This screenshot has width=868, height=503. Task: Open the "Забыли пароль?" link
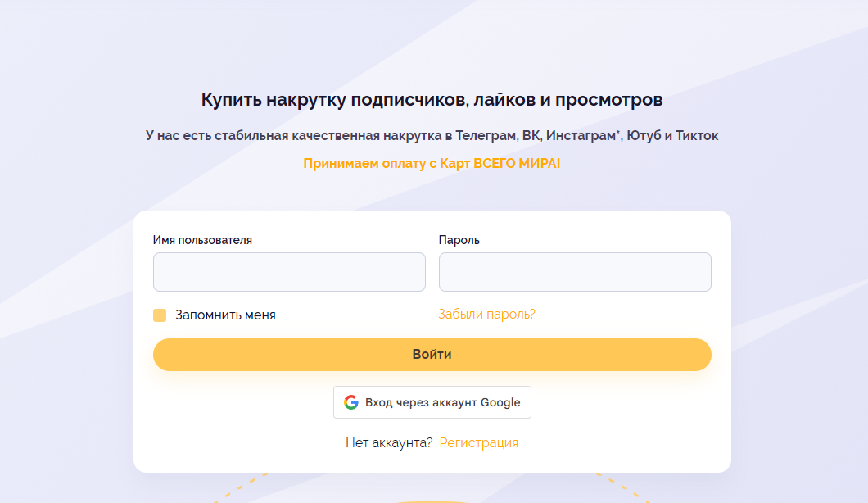click(486, 315)
